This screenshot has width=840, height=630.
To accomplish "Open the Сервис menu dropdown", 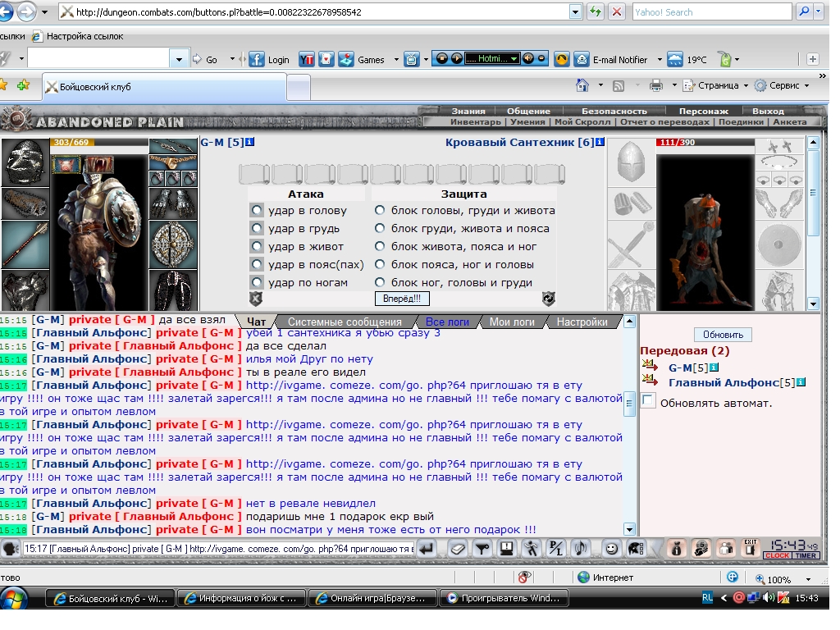I will coord(807,85).
